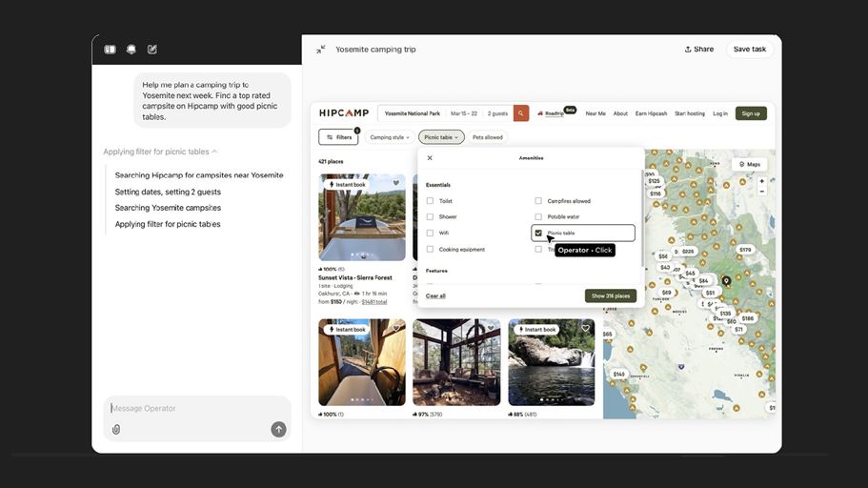Close the Amenities panel
The width and height of the screenshot is (868, 488).
[x=430, y=158]
